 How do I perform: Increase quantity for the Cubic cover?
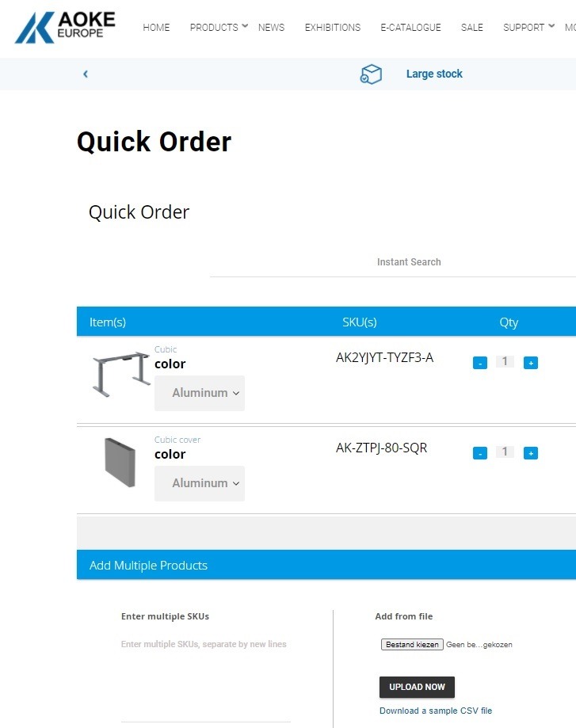coord(531,453)
